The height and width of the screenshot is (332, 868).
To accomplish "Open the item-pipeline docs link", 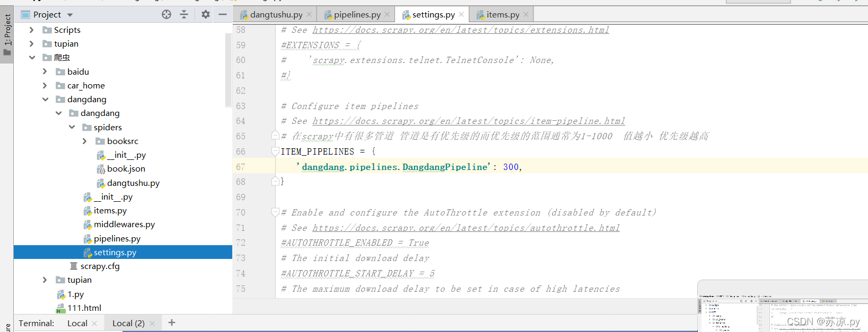I will (469, 121).
